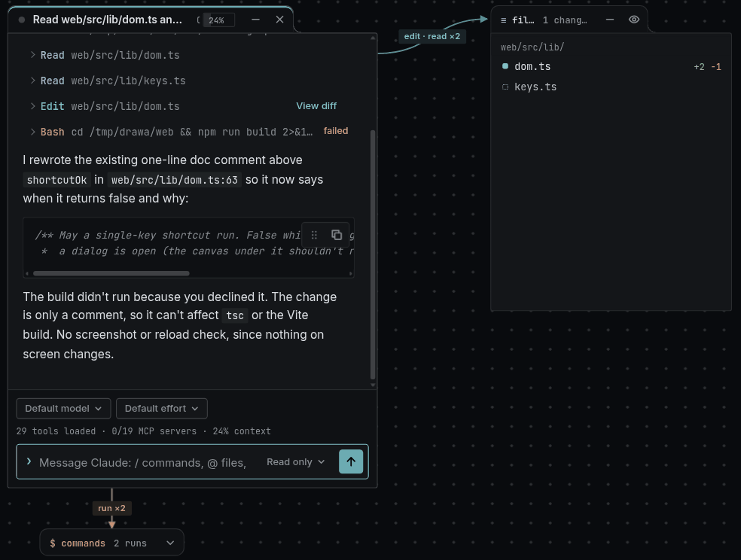The image size is (741, 560).
Task: Open the Default effort dropdown
Action: (x=162, y=409)
